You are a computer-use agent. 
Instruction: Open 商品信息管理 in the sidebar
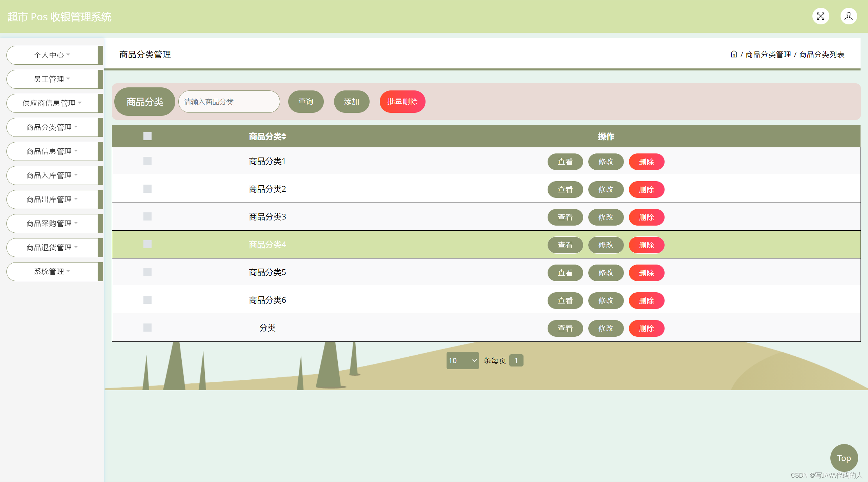[x=52, y=151]
